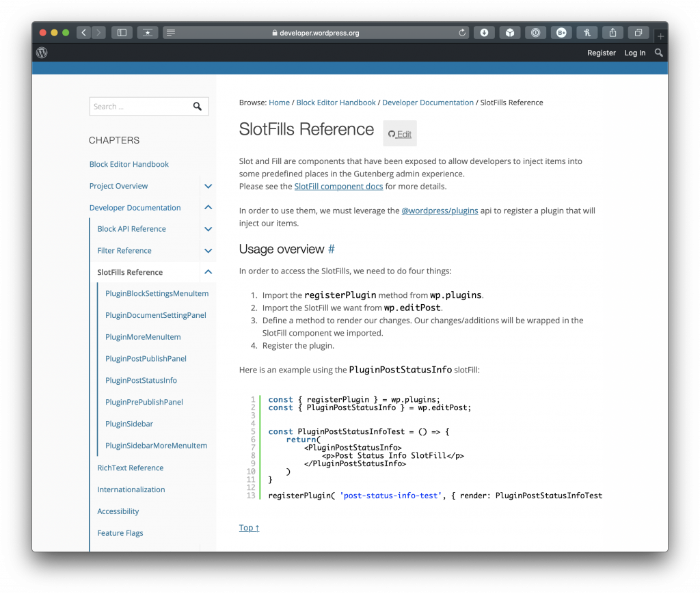Click the Register link
Image resolution: width=700 pixels, height=594 pixels.
[601, 53]
